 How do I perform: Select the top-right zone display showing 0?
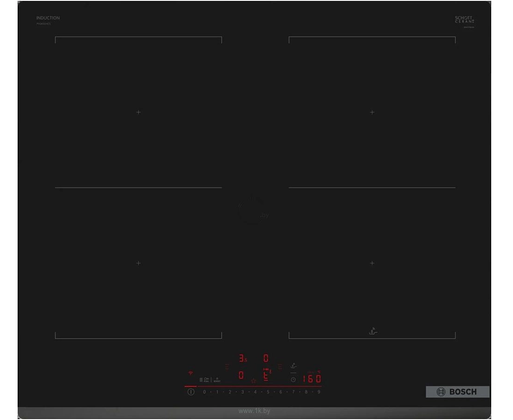click(x=266, y=358)
